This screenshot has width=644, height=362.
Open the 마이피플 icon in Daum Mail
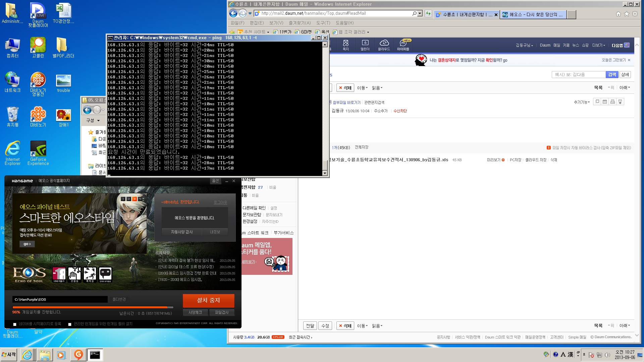(x=403, y=45)
